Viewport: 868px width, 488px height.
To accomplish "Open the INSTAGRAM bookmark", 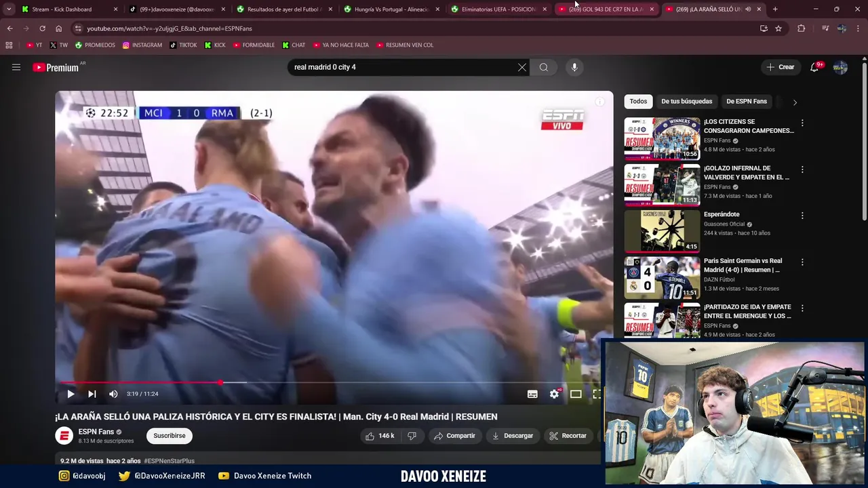I will pos(142,45).
